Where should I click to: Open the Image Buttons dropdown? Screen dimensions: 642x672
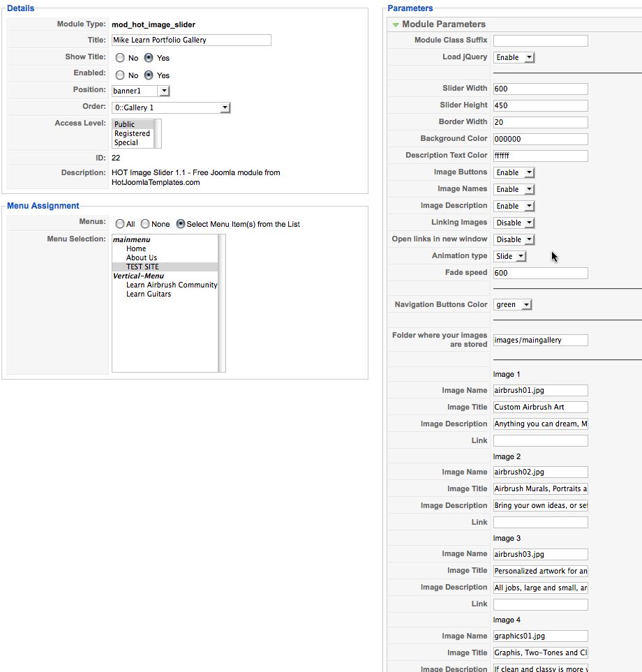click(x=514, y=172)
